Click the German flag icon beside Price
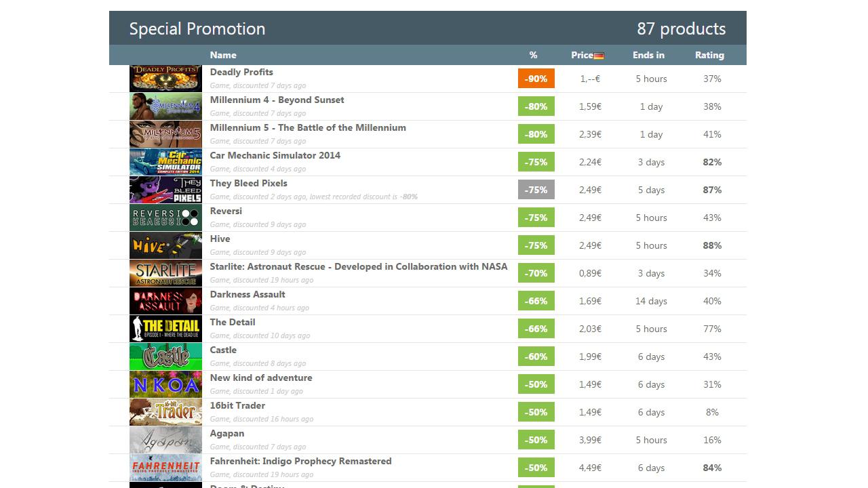This screenshot has width=868, height=488. point(599,56)
